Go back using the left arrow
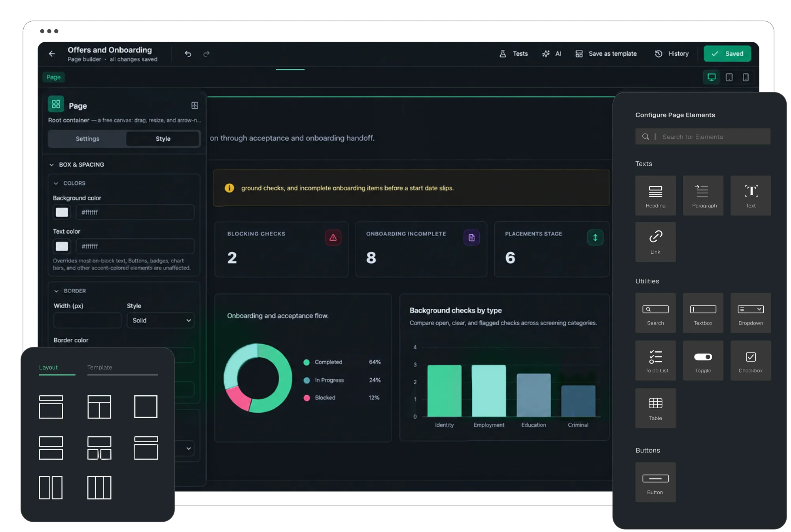The width and height of the screenshot is (791, 532). pyautogui.click(x=52, y=54)
